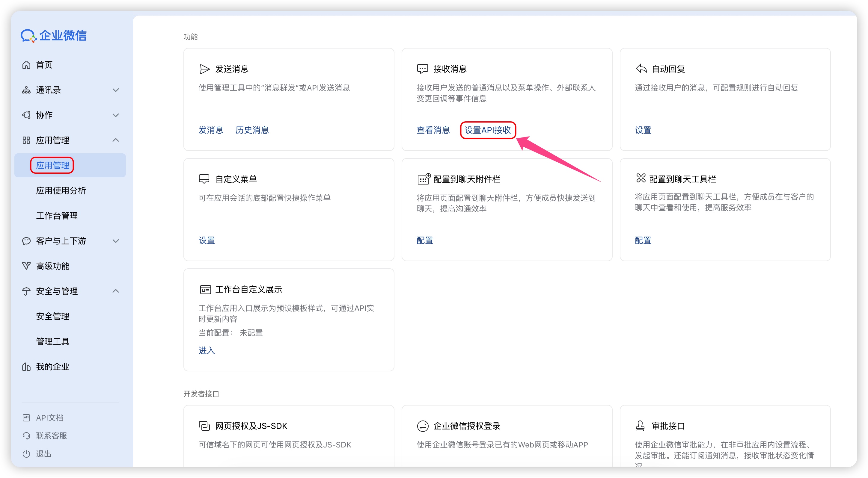The width and height of the screenshot is (868, 478).
Task: Click the 接收消息 chat bubble icon
Action: [x=422, y=69]
